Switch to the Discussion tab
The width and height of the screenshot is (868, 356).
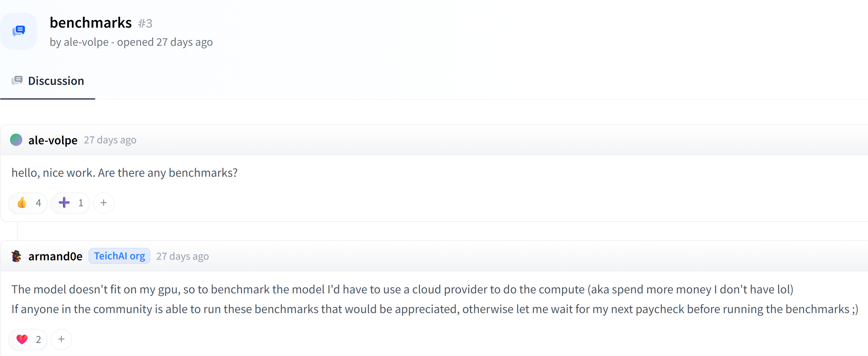[56, 81]
